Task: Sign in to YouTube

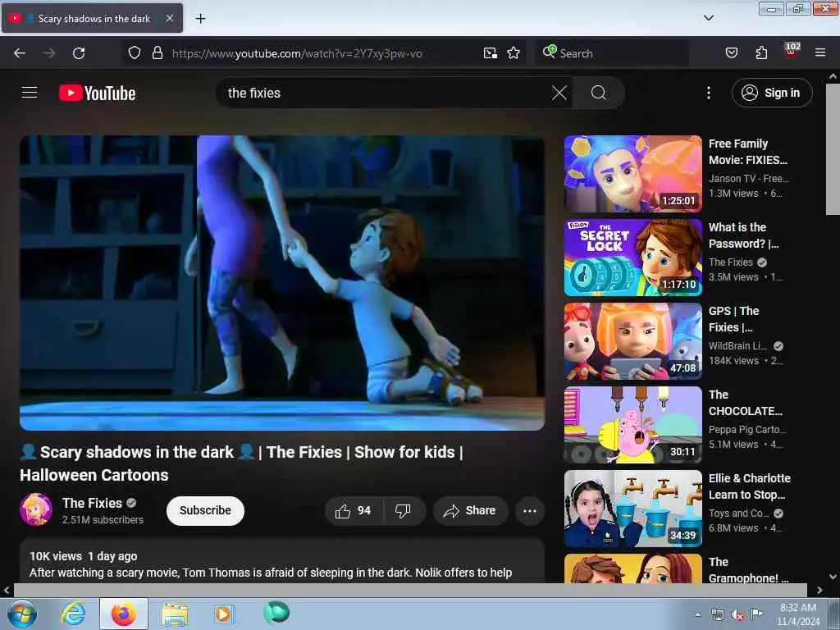Action: pos(771,94)
